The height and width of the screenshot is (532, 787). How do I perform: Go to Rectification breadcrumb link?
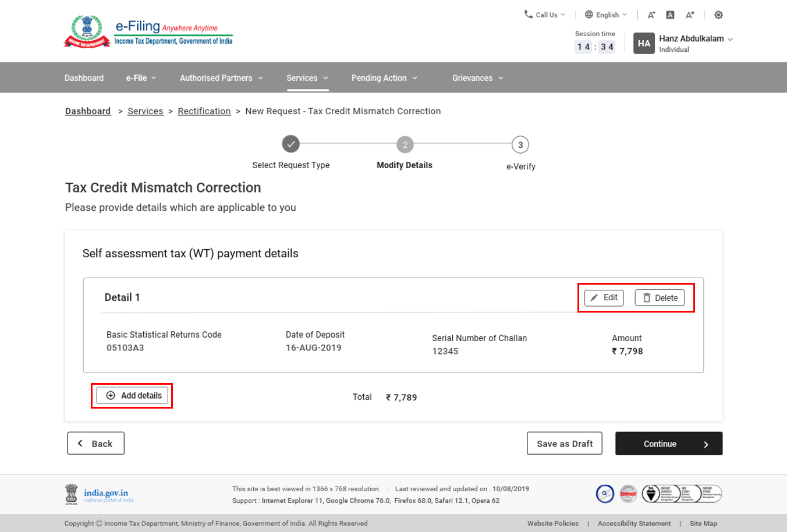(x=204, y=111)
